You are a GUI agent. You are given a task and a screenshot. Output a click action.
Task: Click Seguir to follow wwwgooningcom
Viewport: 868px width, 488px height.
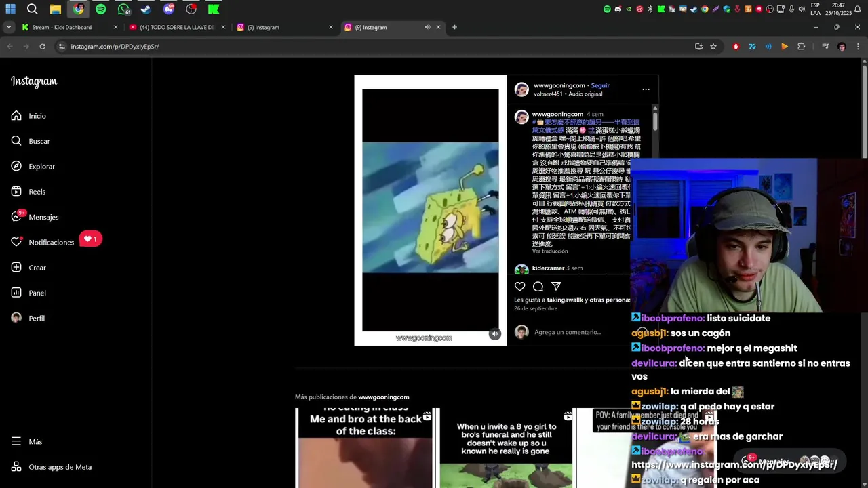600,85
